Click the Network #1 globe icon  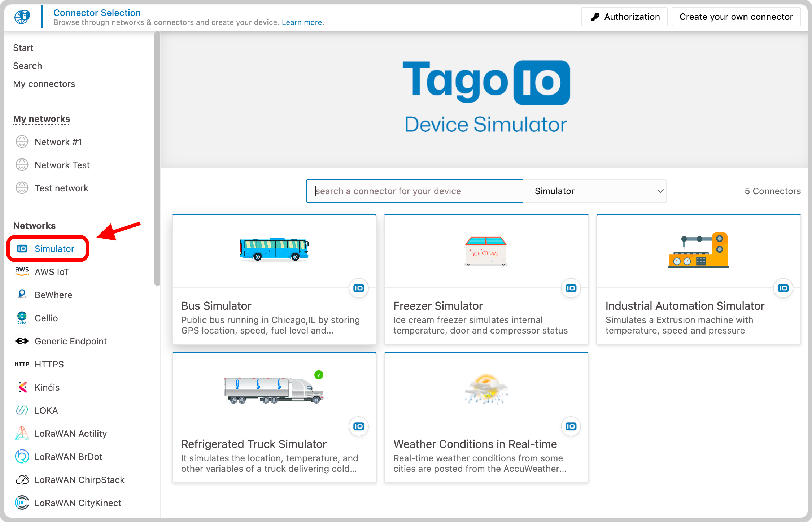pyautogui.click(x=22, y=142)
